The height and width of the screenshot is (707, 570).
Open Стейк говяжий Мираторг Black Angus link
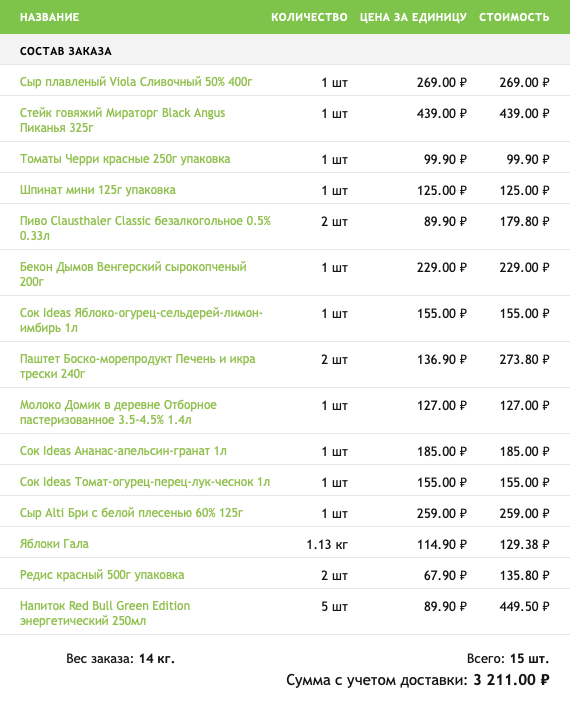pos(122,120)
